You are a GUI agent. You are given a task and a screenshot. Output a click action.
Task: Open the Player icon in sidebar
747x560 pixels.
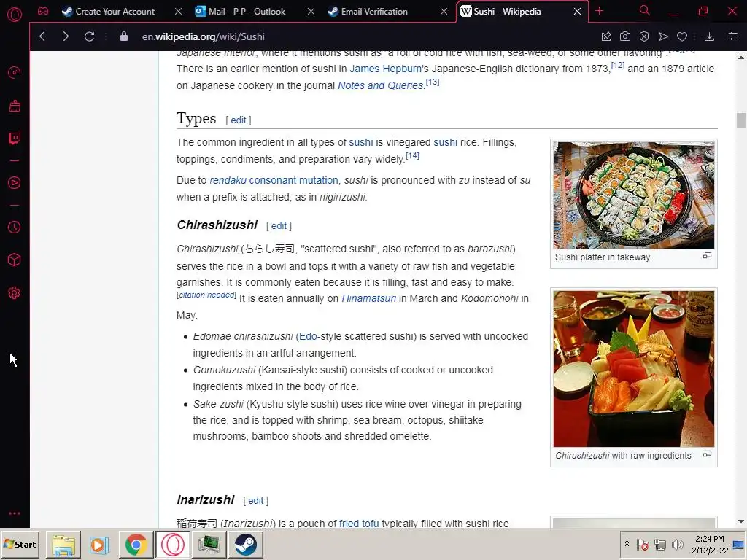point(15,183)
